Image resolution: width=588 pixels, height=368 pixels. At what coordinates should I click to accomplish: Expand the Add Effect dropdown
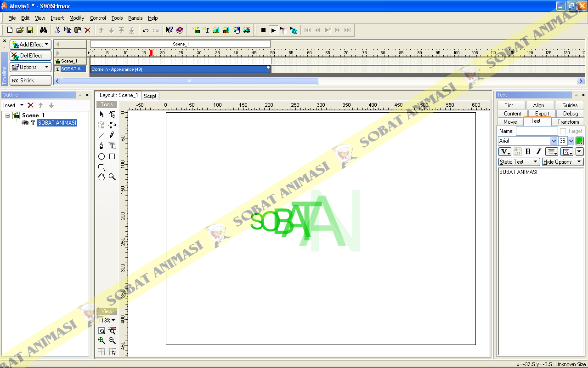pos(30,44)
